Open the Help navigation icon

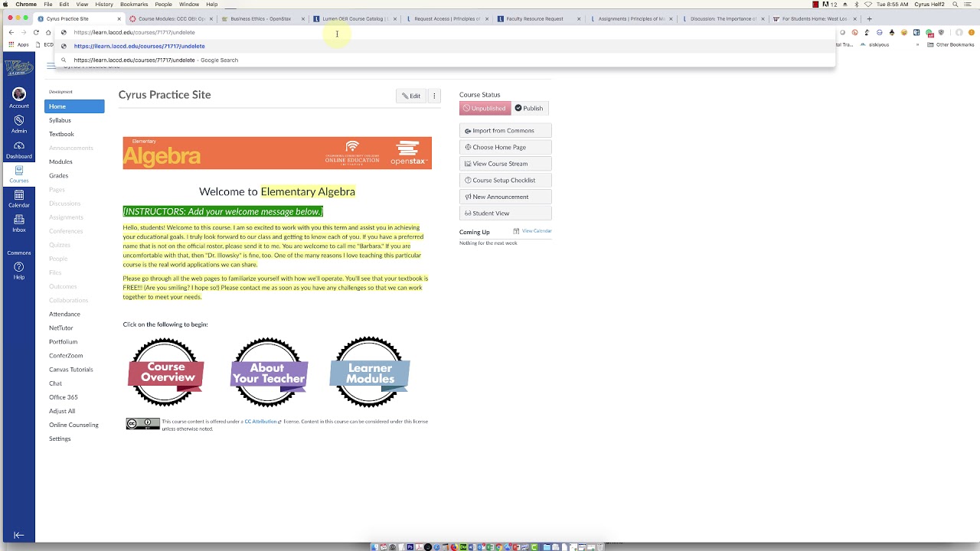pyautogui.click(x=18, y=270)
